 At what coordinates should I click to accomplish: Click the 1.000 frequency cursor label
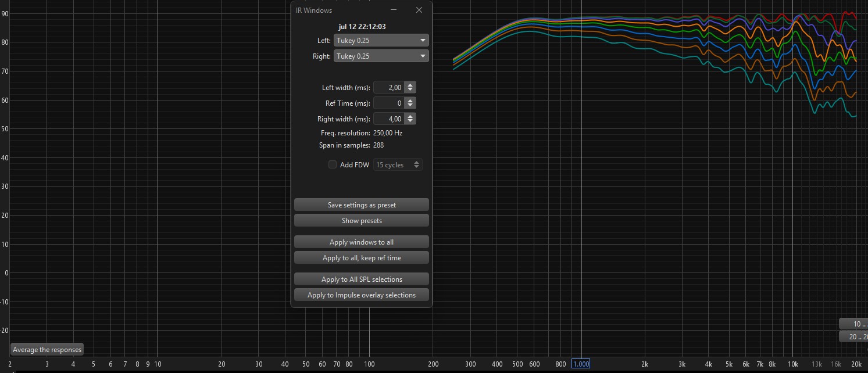pyautogui.click(x=581, y=364)
